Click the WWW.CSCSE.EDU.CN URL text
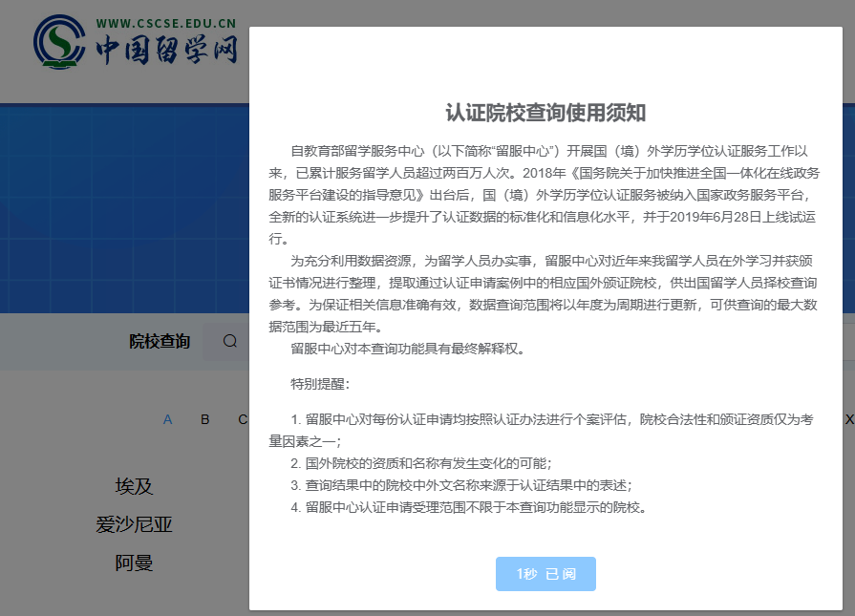This screenshot has height=616, width=855. [x=166, y=24]
